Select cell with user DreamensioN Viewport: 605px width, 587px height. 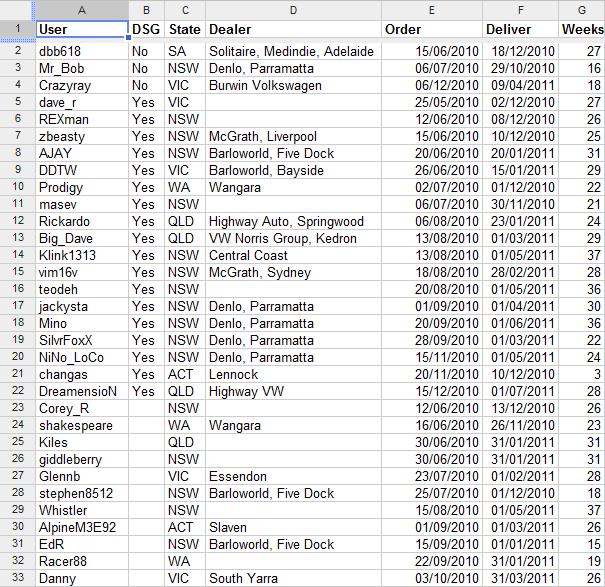pos(82,391)
